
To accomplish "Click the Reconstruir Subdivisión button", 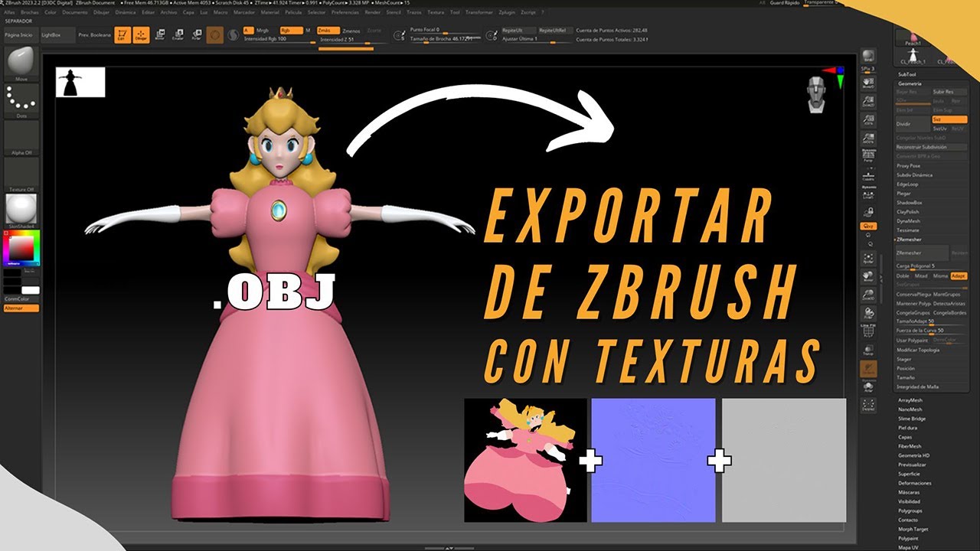I will tap(932, 147).
